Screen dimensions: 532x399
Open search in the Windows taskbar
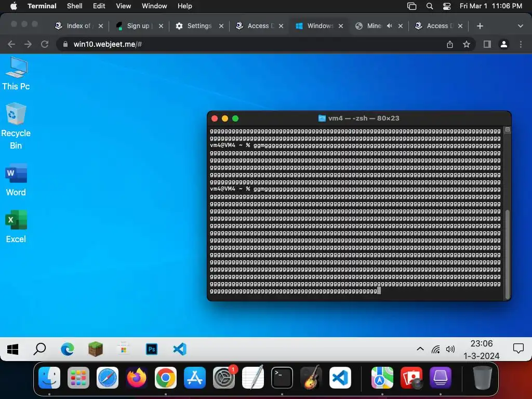point(39,349)
